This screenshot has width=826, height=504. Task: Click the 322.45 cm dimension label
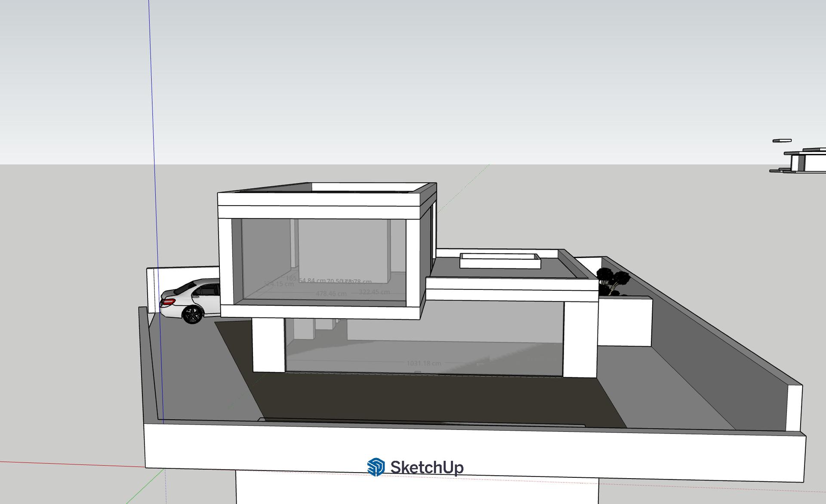(374, 292)
